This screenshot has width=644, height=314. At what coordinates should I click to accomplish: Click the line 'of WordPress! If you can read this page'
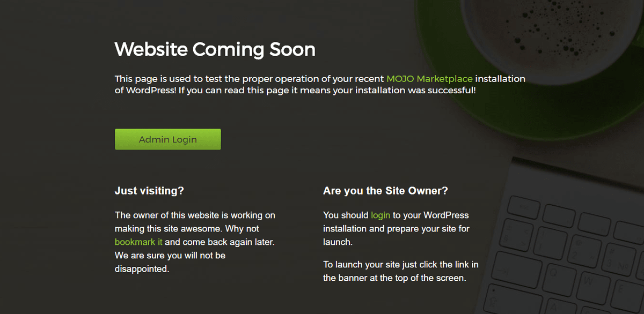point(295,91)
